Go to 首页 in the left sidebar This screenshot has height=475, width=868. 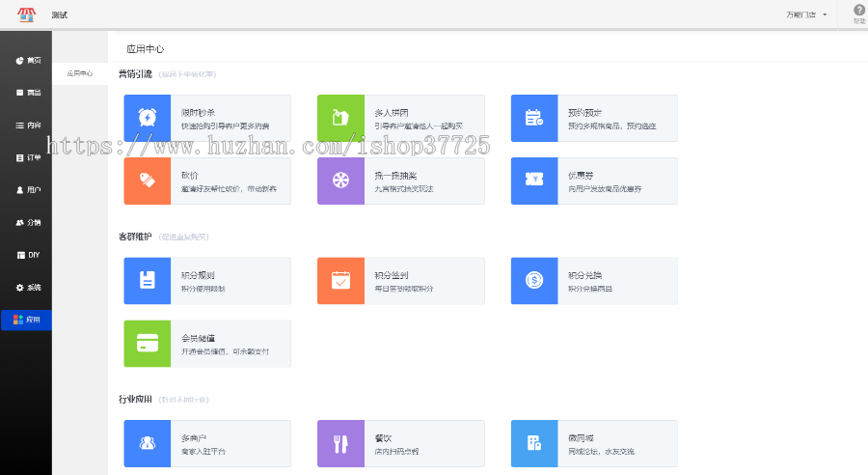click(28, 60)
